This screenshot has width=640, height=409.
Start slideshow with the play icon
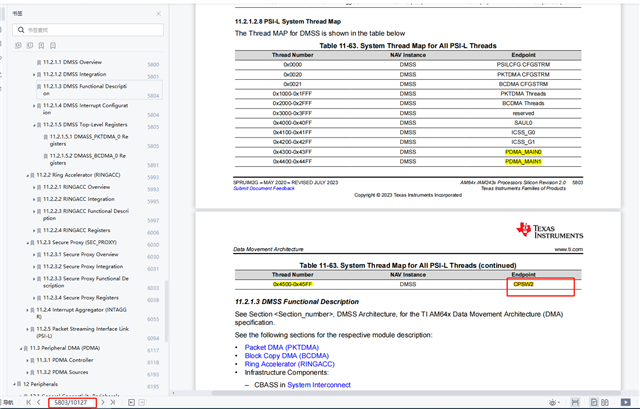click(x=625, y=402)
